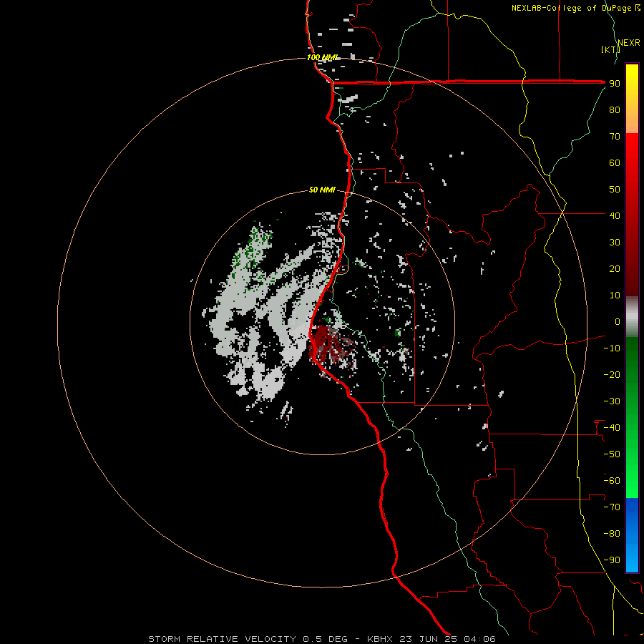Click the "-20" value on velocity scale
This screenshot has height=644, width=644.
click(612, 374)
